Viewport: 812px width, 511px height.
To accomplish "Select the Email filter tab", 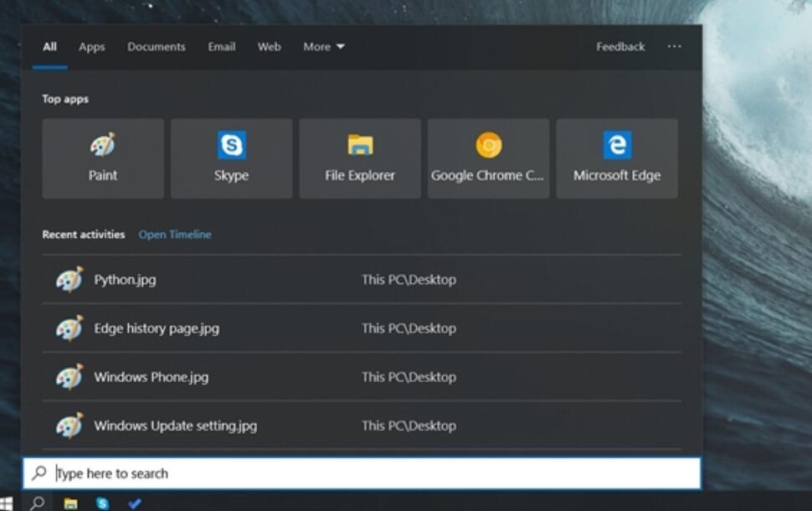I will coord(221,47).
